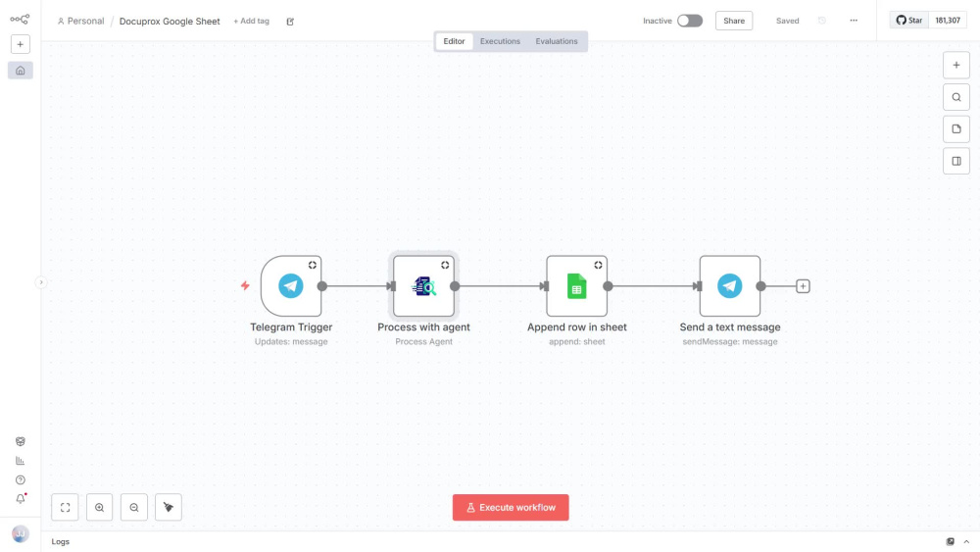Image resolution: width=980 pixels, height=552 pixels.
Task: Click the zoom out button
Action: [133, 508]
